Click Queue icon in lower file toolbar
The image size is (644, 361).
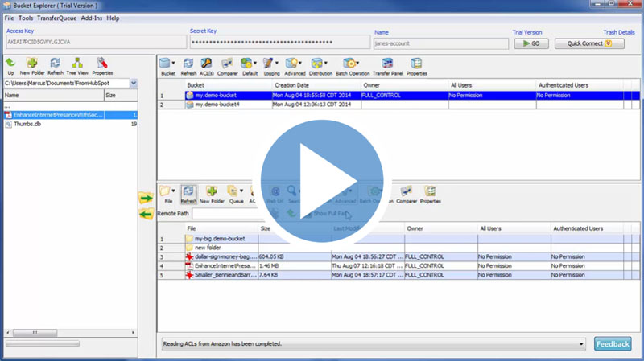236,194
